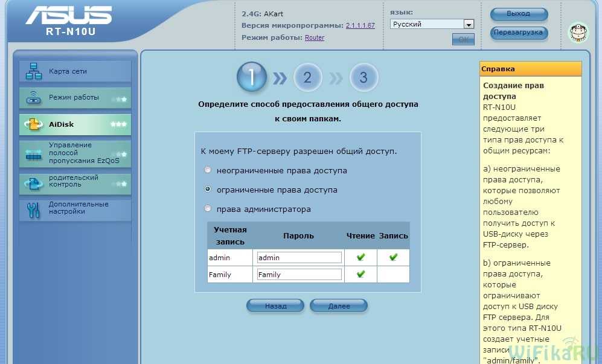602x364 pixels.
Task: Toggle read permission checkmark for Family
Action: coord(360,274)
